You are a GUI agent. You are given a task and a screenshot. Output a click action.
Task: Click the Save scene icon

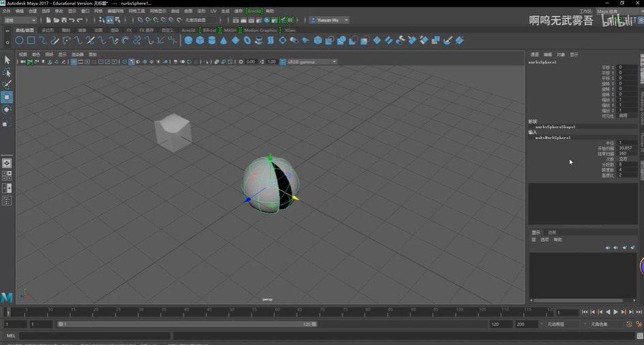click(64, 20)
